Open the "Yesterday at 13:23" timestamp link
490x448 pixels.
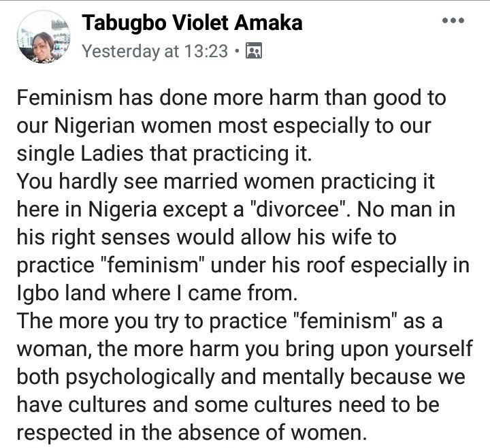click(x=154, y=51)
